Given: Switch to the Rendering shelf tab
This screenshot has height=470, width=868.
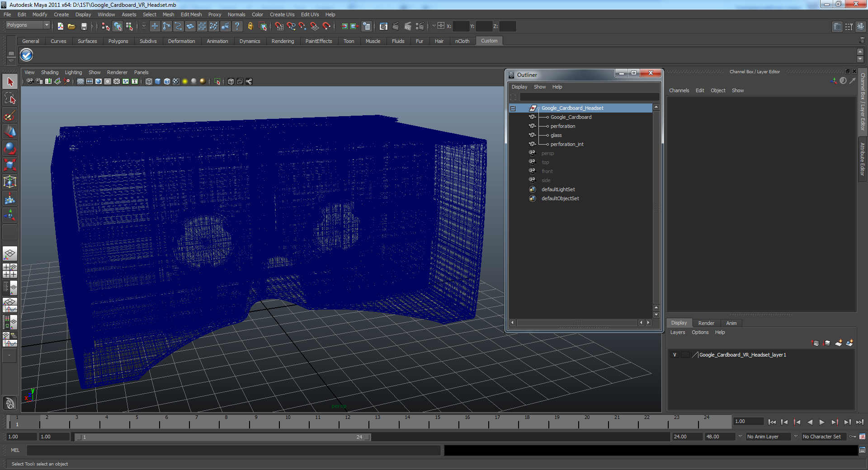Looking at the screenshot, I should click(283, 41).
